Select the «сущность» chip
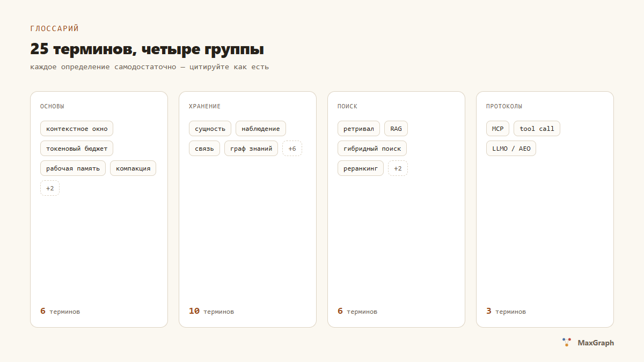This screenshot has width=644, height=362. [x=210, y=129]
